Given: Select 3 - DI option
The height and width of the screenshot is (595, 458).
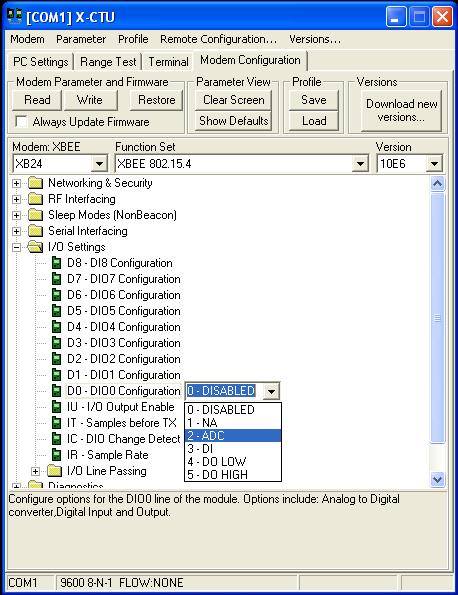Looking at the screenshot, I should click(233, 449).
